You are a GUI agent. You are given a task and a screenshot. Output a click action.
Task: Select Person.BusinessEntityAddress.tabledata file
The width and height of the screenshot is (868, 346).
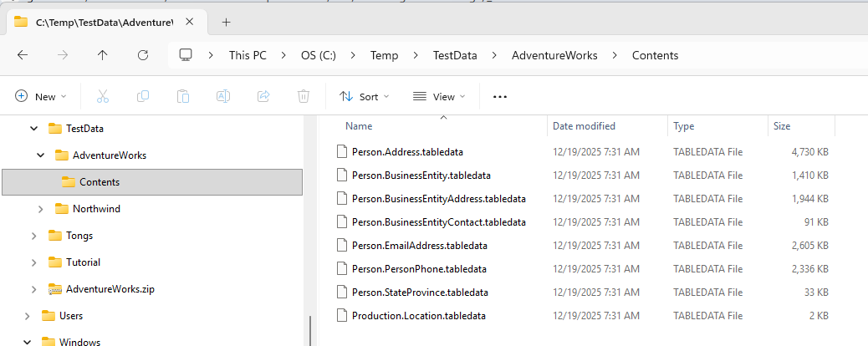pos(438,198)
